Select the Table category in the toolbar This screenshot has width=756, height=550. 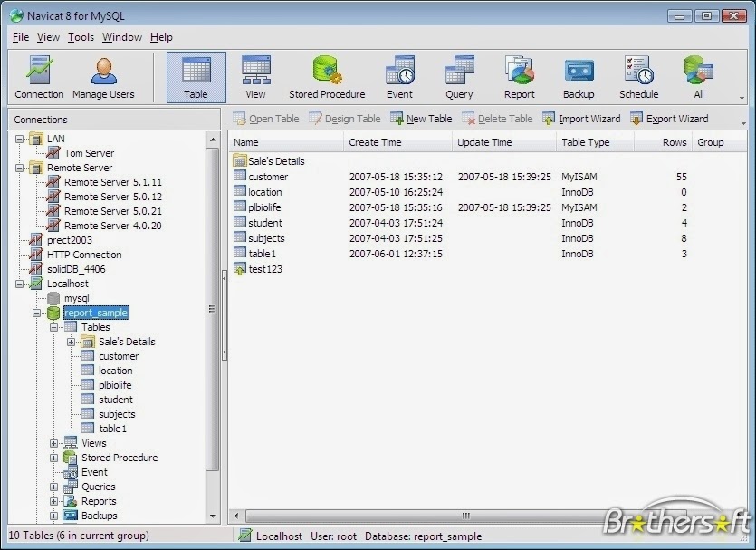(196, 76)
